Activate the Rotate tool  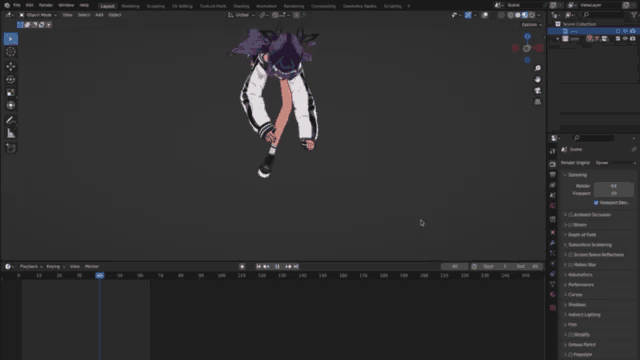point(11,79)
